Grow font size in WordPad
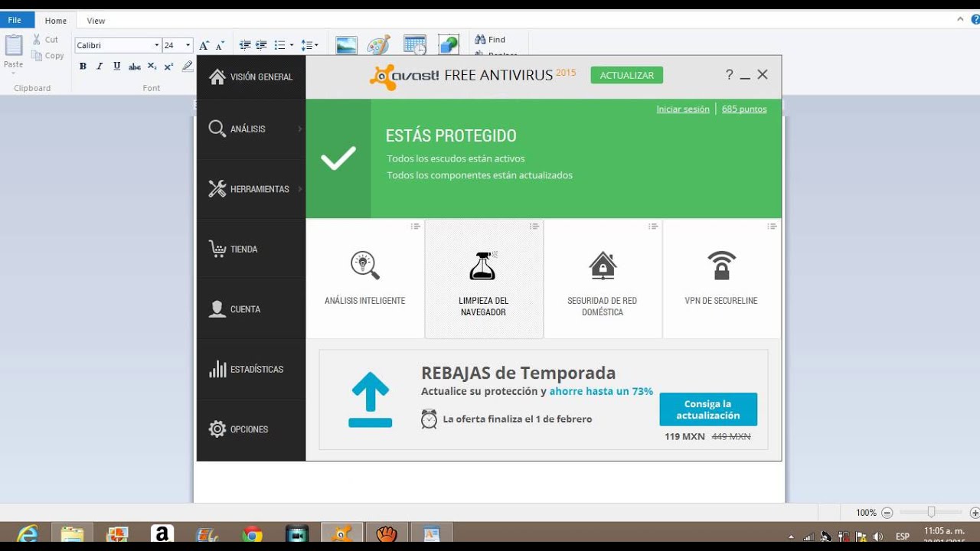 click(x=204, y=45)
